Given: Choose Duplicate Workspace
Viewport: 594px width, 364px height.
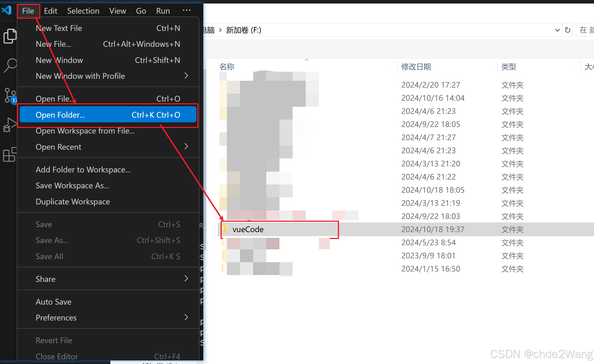Looking at the screenshot, I should [x=108, y=202].
